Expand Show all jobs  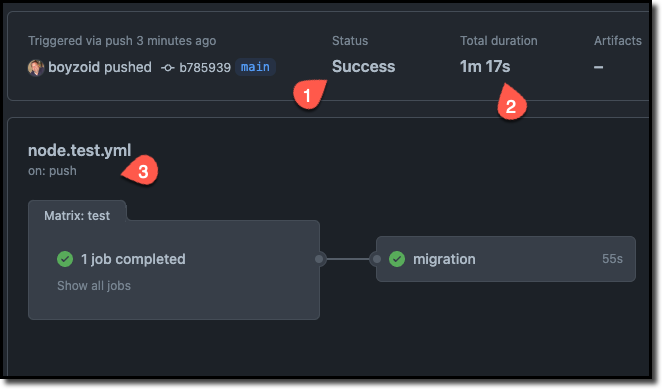(94, 286)
